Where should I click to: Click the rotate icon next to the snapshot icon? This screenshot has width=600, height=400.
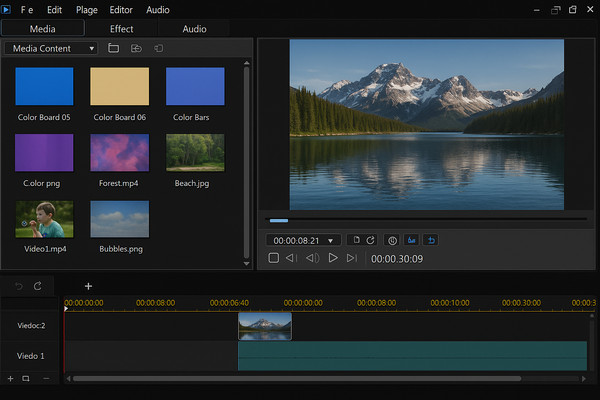370,240
